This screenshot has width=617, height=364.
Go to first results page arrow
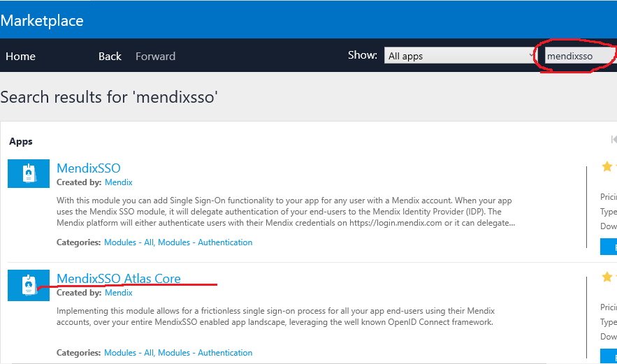(614, 139)
